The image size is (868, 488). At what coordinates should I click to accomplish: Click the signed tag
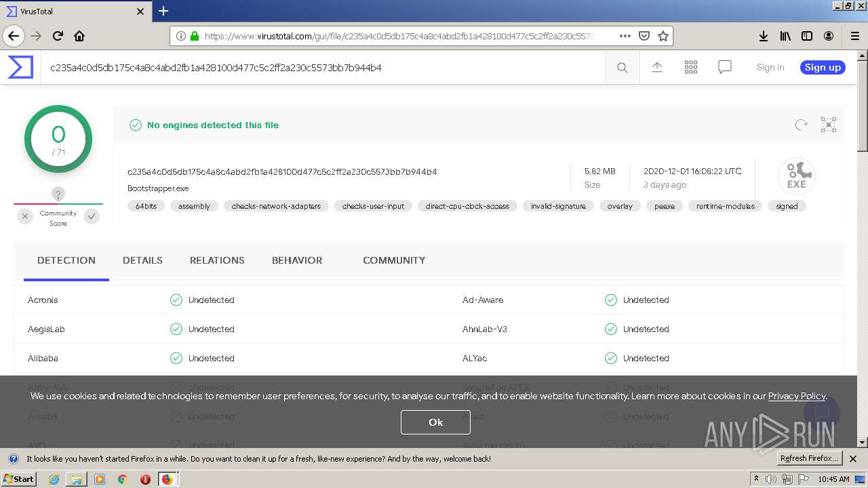click(787, 206)
